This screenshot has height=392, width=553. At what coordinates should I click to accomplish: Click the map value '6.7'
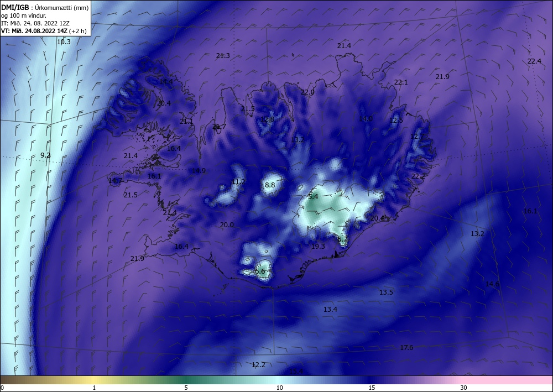[x=342, y=240]
